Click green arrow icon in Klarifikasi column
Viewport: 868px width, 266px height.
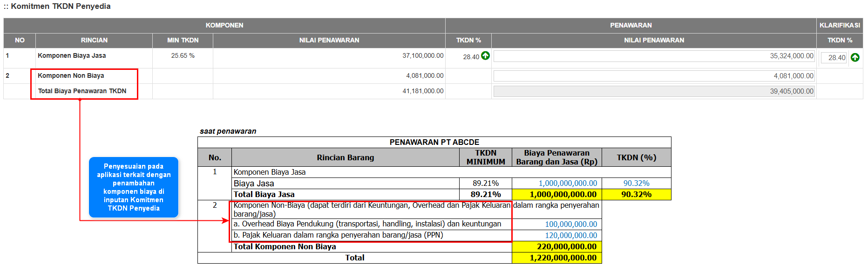(855, 57)
